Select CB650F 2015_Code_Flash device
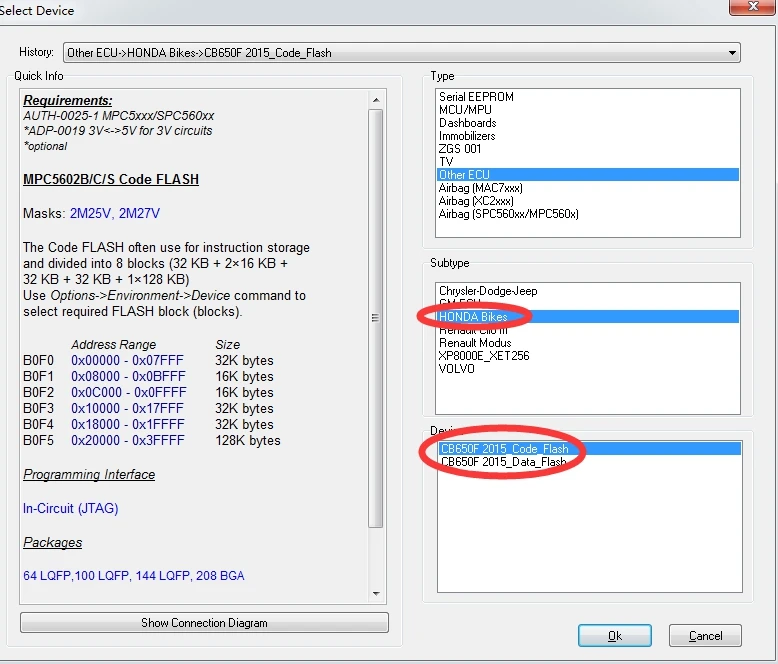This screenshot has height=664, width=778. pyautogui.click(x=589, y=449)
